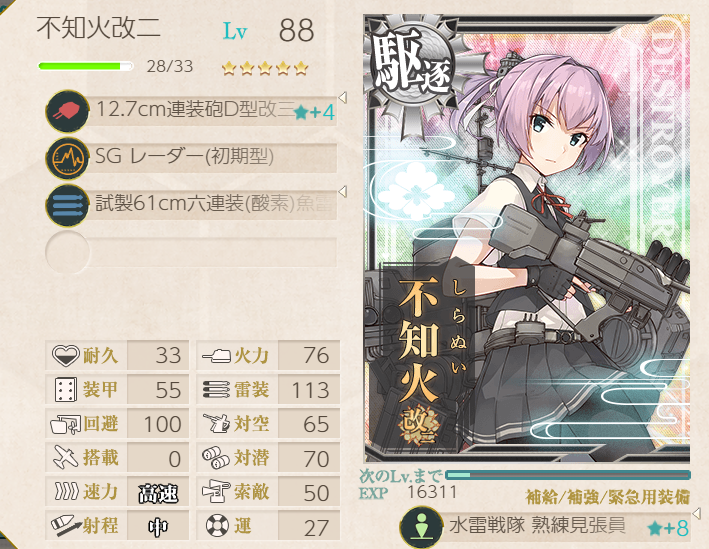Open the SG レーダー(初期型) equipment slot
709x549 pixels.
coord(191,158)
